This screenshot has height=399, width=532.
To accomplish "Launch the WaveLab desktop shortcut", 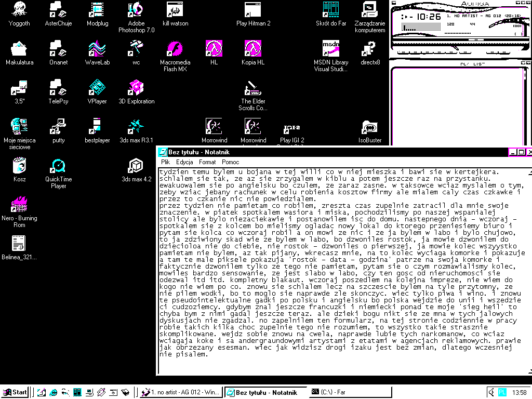I will click(97, 49).
